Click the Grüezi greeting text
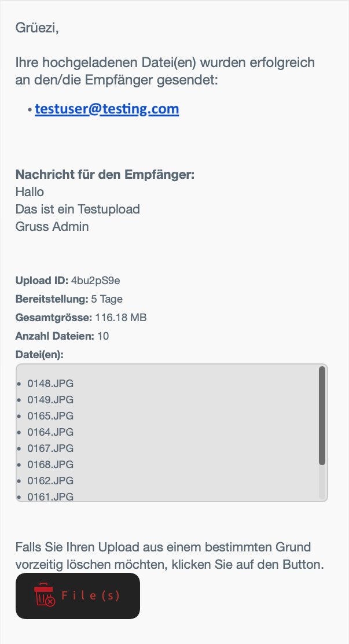 click(37, 28)
